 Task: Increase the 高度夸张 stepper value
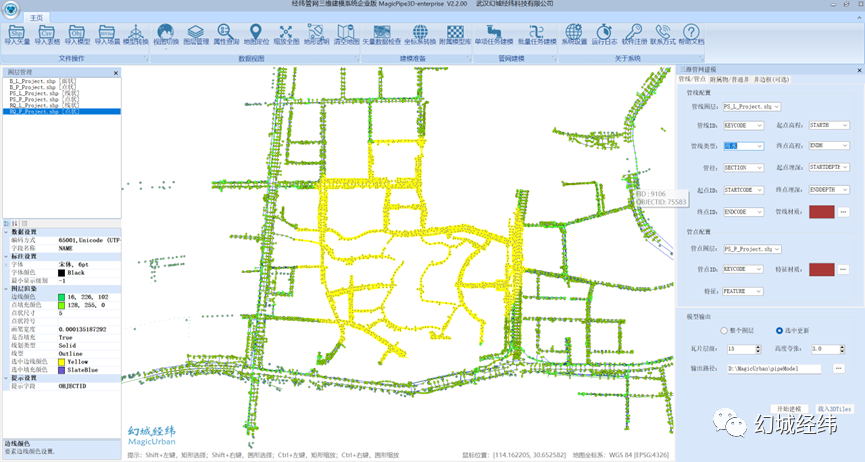pos(842,347)
